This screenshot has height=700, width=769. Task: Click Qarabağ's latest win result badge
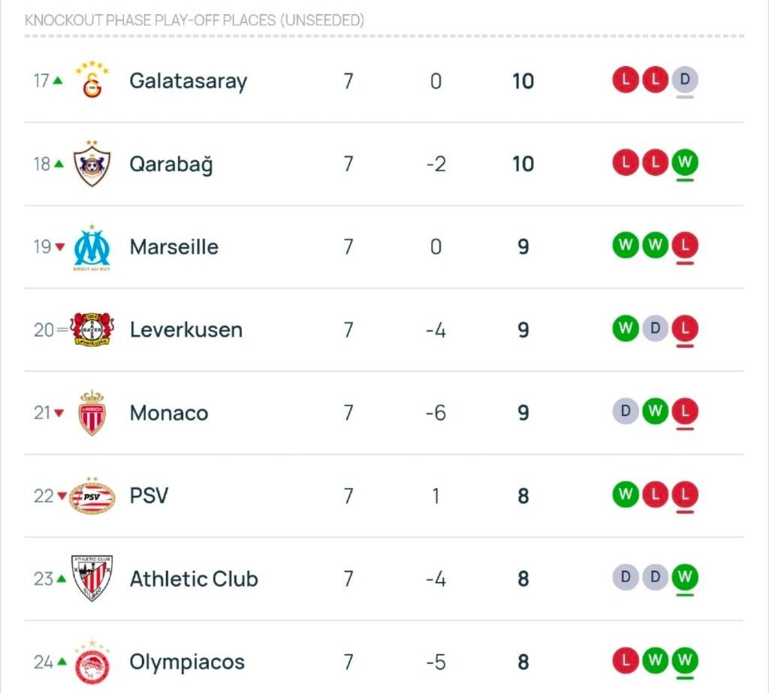[x=685, y=163]
